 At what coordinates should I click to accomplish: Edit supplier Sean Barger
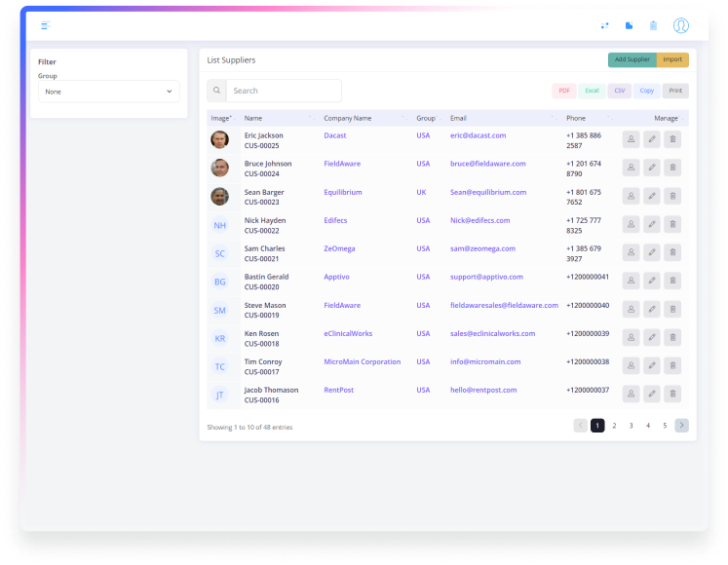[x=652, y=196]
